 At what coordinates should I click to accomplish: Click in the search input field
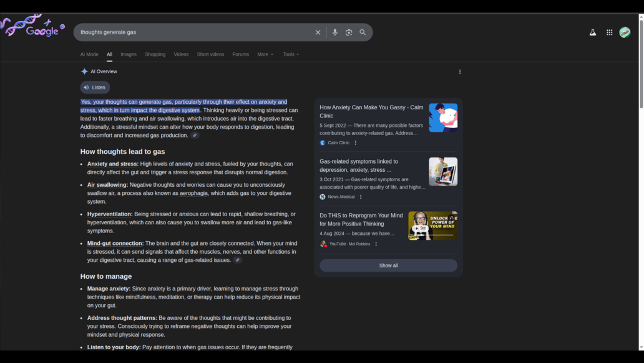(x=193, y=32)
